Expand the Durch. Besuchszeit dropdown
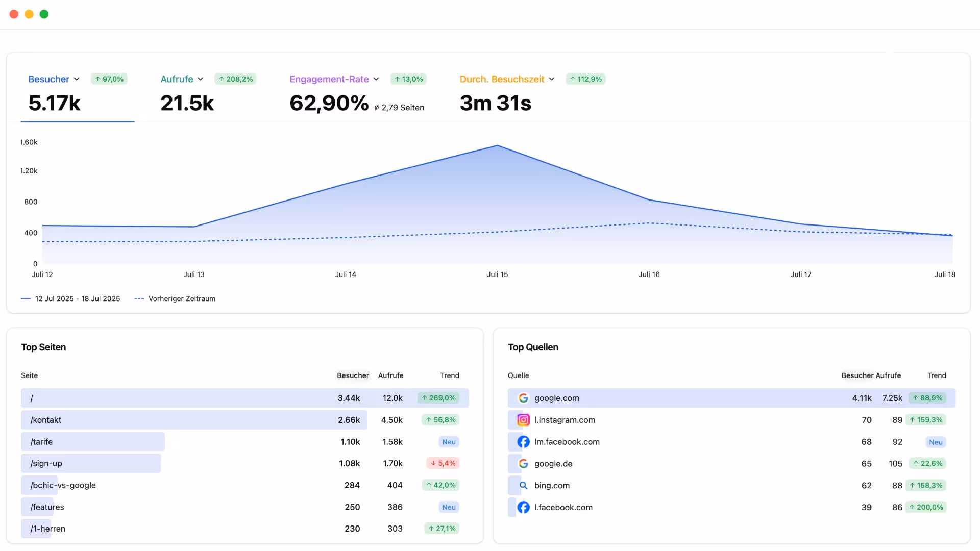This screenshot has height=551, width=980. pos(552,79)
